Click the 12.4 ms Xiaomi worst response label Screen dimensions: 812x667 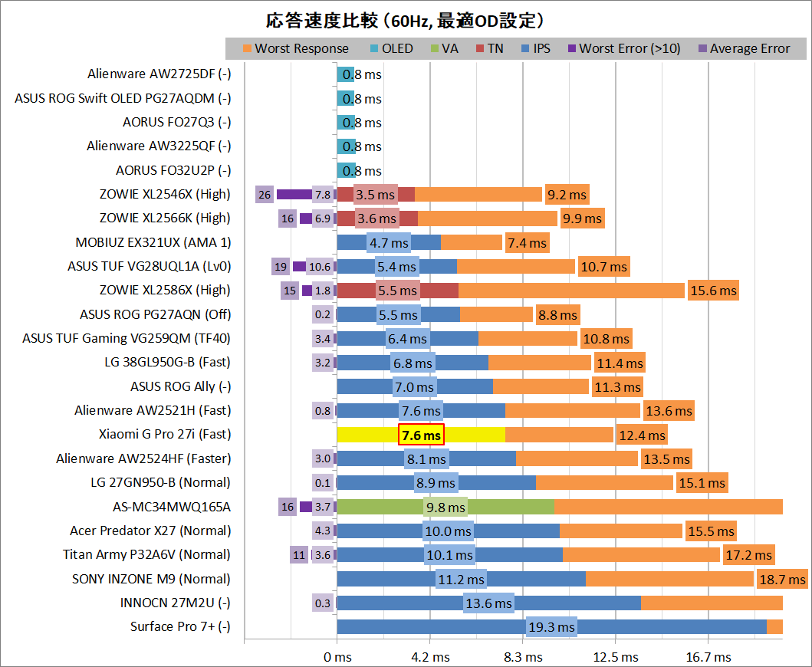point(642,435)
